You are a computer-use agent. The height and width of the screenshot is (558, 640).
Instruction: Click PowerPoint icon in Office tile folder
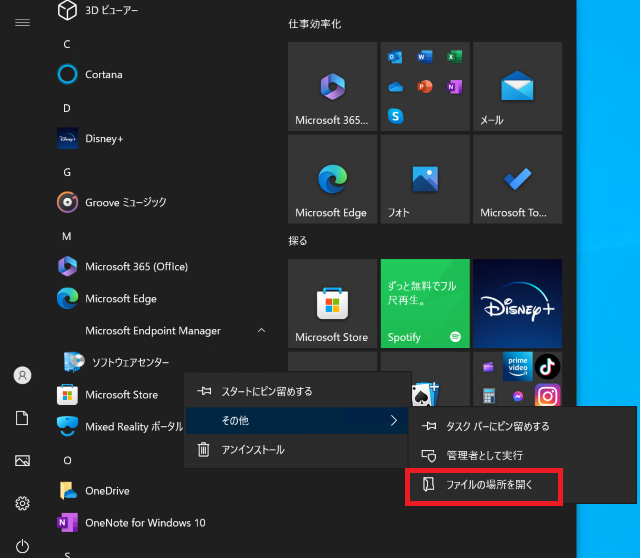[425, 87]
